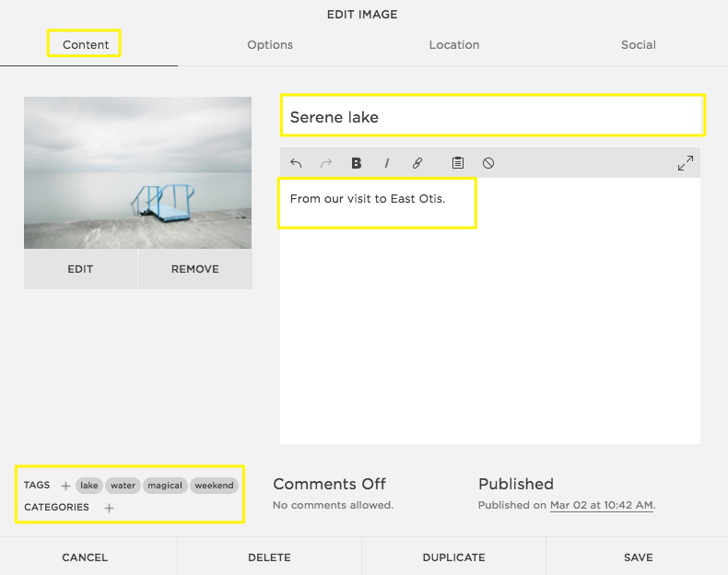Go to the Social tab
Screen dimensions: 728x575
(638, 44)
